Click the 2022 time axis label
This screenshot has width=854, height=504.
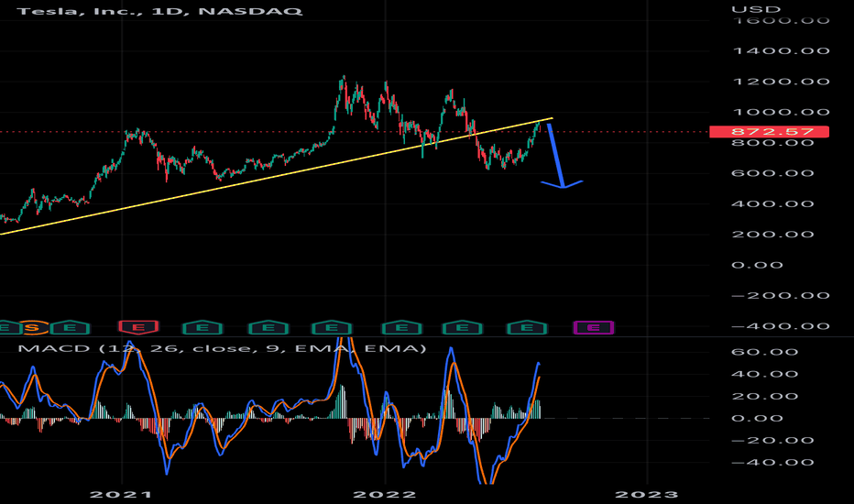point(385,494)
